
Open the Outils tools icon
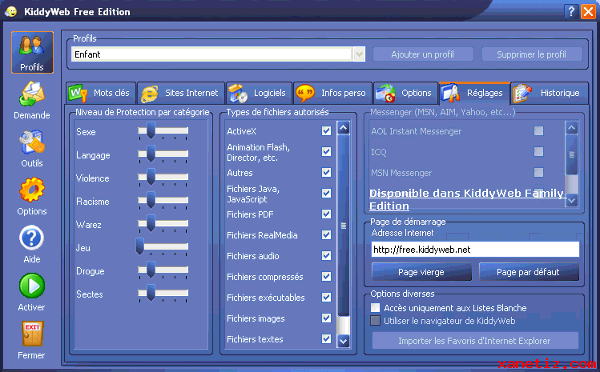32,142
